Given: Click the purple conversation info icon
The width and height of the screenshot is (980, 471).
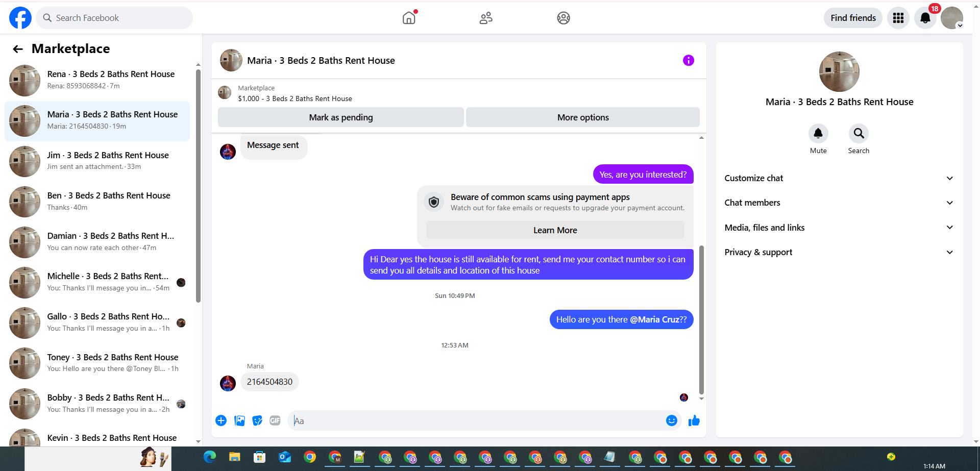Looking at the screenshot, I should click(689, 60).
